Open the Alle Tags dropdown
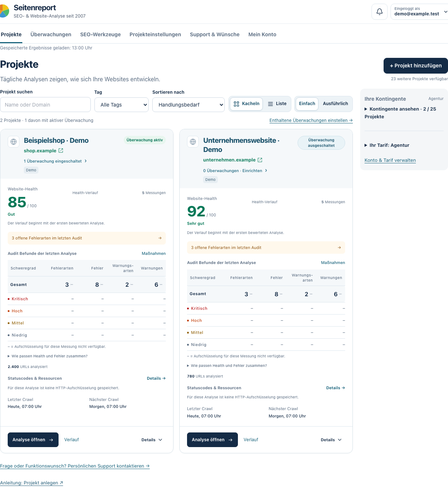 pyautogui.click(x=122, y=105)
